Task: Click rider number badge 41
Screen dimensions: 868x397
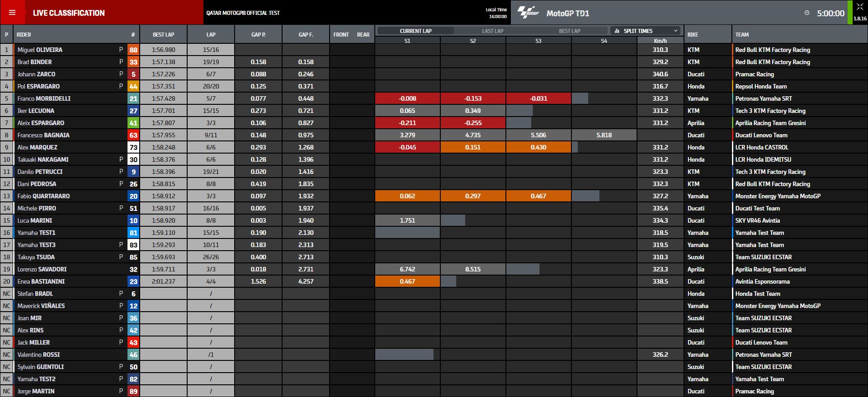Action: coord(133,123)
